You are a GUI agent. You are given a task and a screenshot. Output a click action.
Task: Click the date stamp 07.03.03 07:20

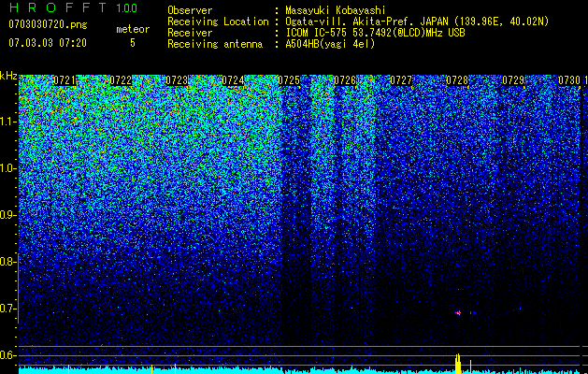[48, 43]
